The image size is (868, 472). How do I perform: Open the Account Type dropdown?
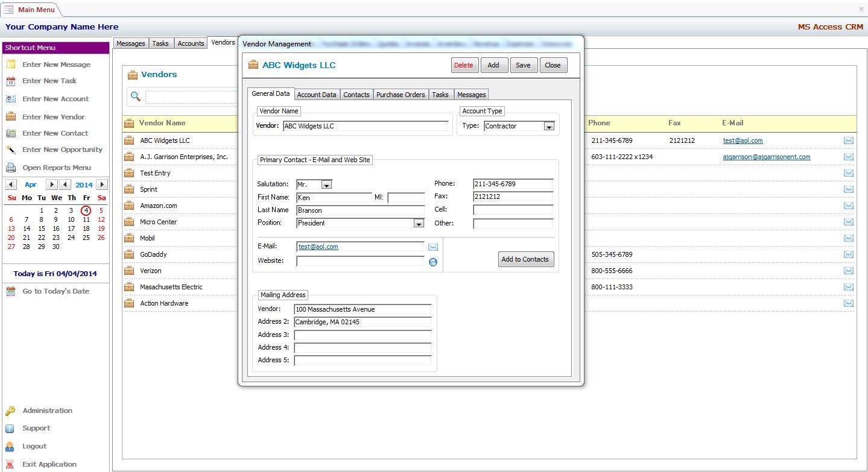[x=549, y=127]
